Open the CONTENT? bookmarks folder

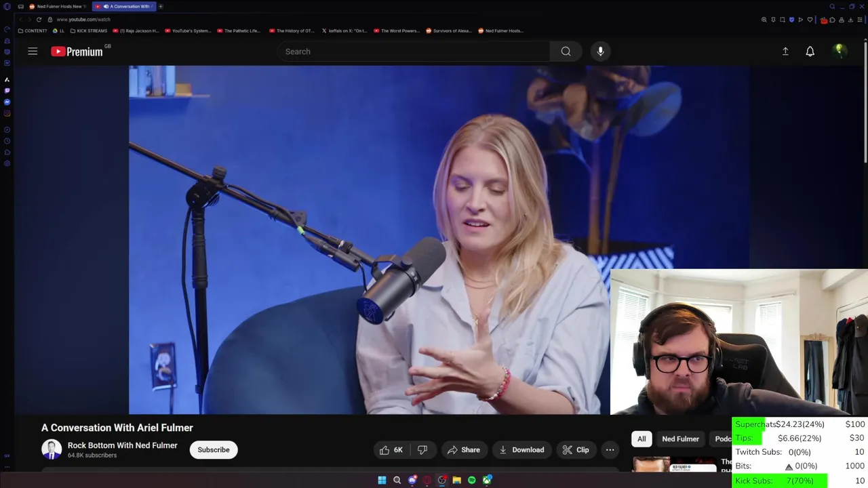[x=33, y=30]
